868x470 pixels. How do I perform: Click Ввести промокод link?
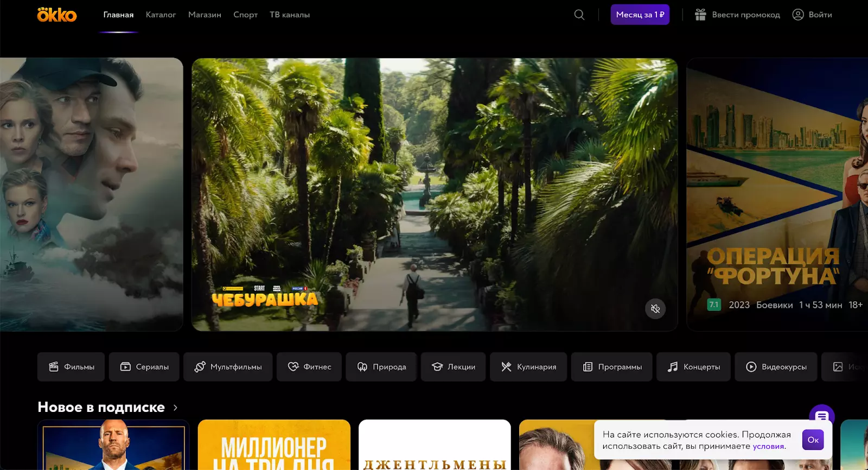pos(746,15)
